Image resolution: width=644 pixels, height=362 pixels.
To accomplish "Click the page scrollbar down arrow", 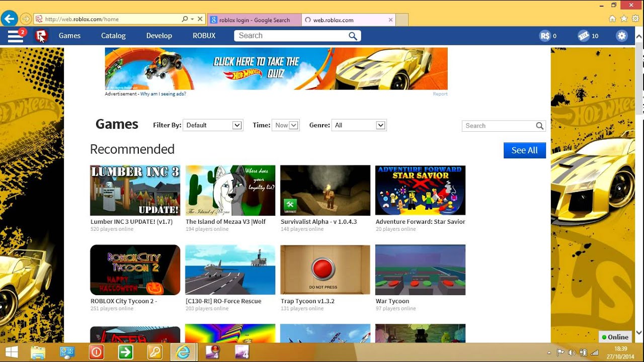I will click(639, 333).
